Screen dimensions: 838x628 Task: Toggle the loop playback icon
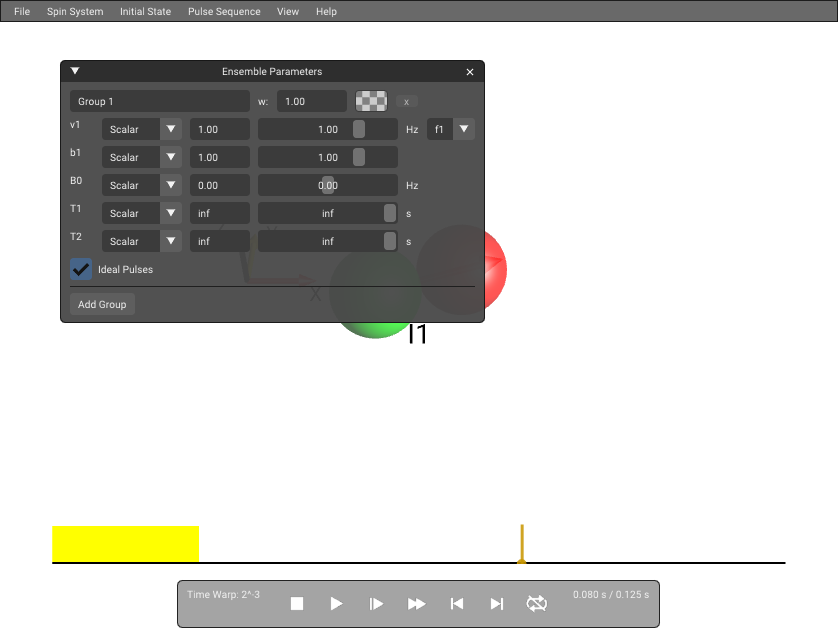(x=537, y=603)
